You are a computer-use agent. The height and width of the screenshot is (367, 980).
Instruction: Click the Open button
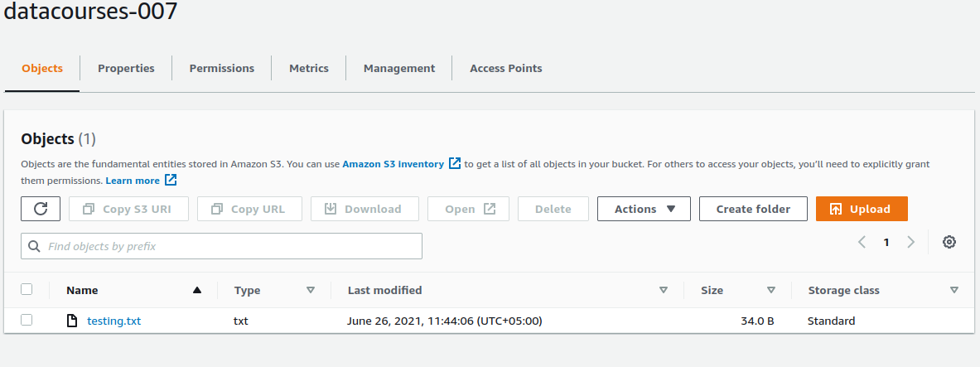point(468,209)
